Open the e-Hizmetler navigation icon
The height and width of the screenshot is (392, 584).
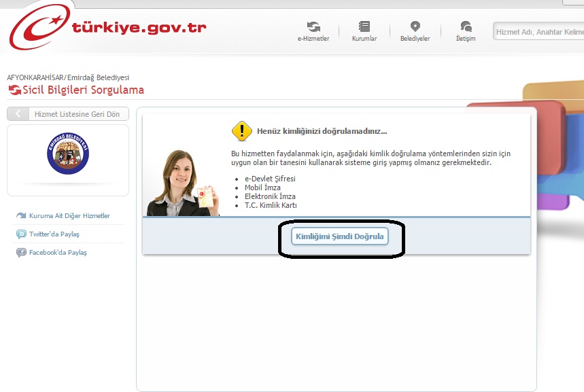313,26
